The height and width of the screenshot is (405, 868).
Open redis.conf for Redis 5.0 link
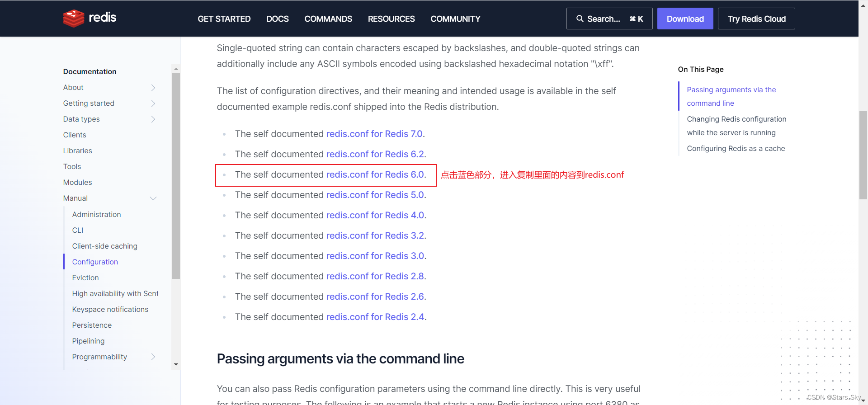click(375, 195)
